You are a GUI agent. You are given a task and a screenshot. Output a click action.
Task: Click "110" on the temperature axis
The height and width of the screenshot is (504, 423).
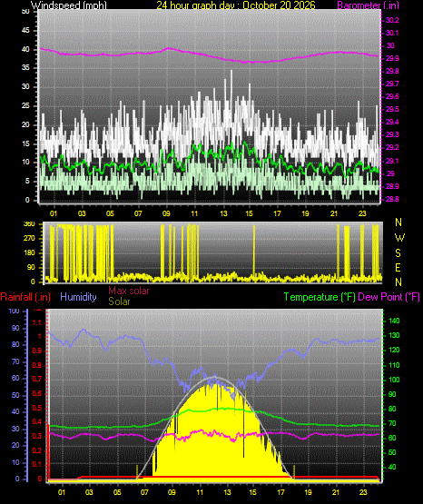(394, 365)
